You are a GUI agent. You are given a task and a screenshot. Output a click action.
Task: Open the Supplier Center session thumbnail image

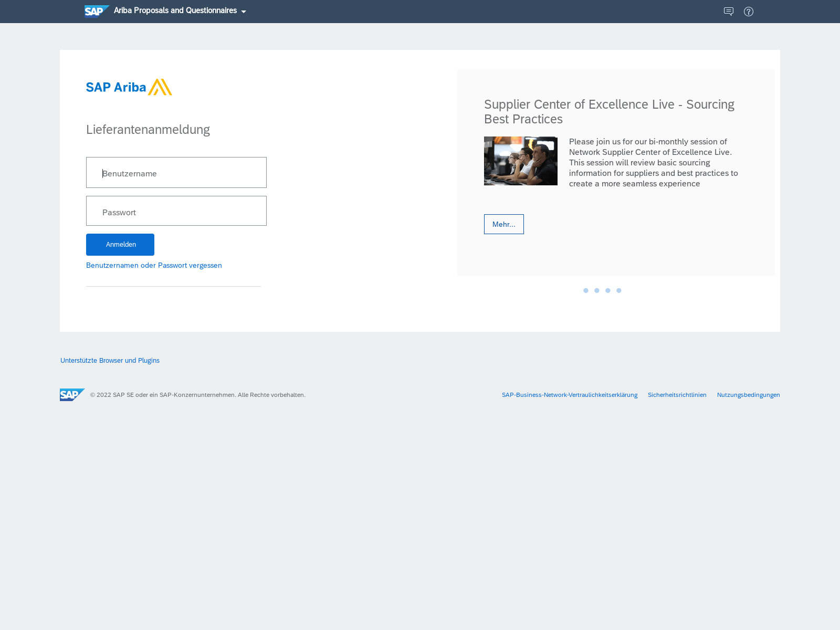point(521,161)
